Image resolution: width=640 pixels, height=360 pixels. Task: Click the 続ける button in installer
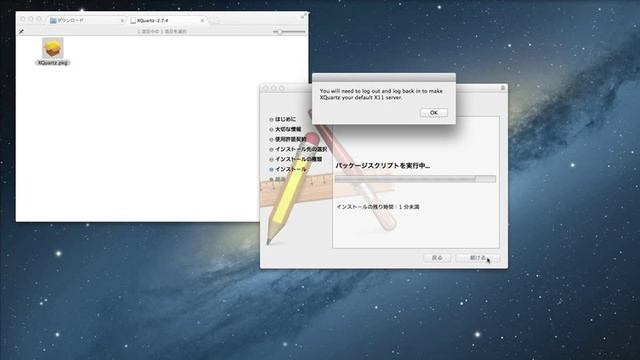pos(478,258)
